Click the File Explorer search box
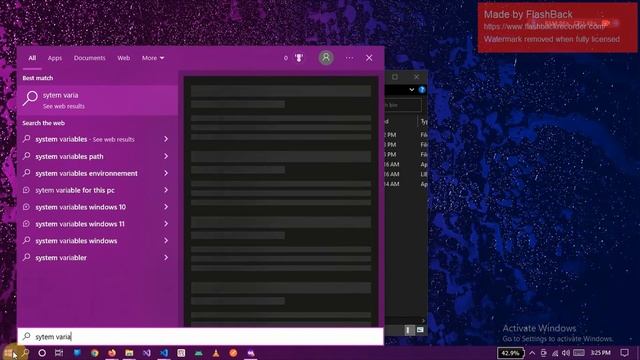Viewport: 640px width, 360px height. 402,105
